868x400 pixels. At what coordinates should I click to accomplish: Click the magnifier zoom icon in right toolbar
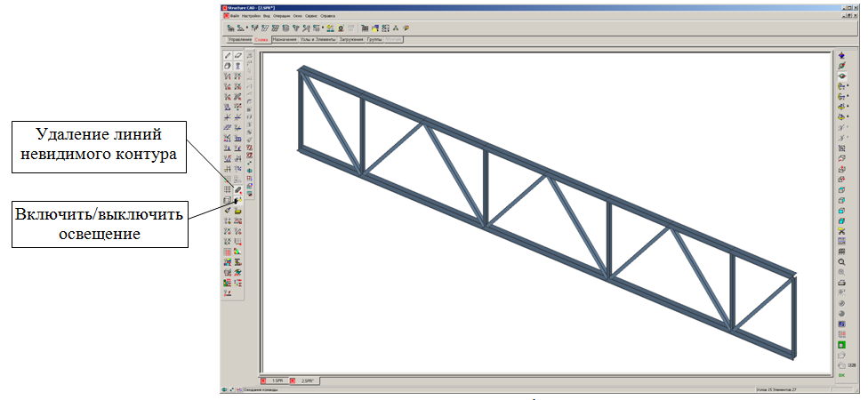[841, 262]
